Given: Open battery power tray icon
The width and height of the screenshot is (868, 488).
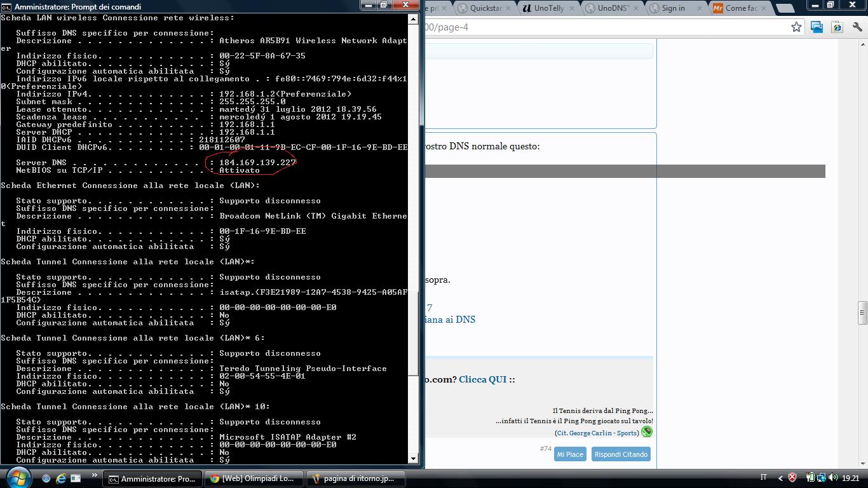Looking at the screenshot, I should [x=811, y=478].
